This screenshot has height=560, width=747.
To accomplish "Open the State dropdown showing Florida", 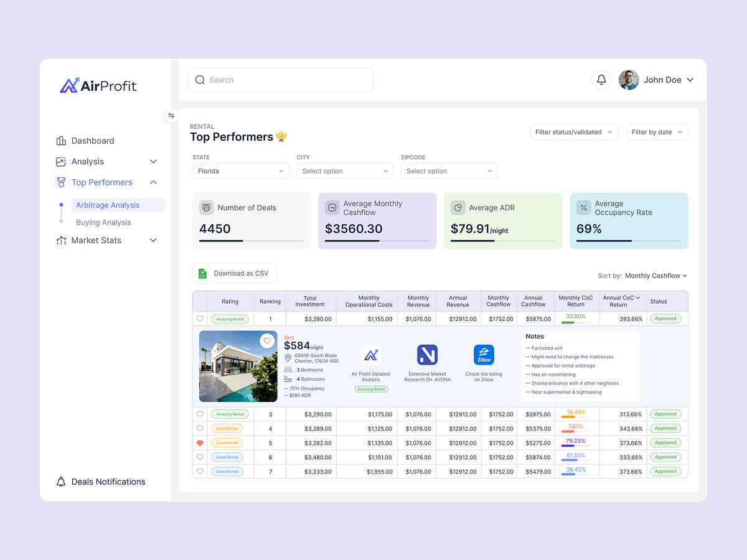I will (x=241, y=171).
